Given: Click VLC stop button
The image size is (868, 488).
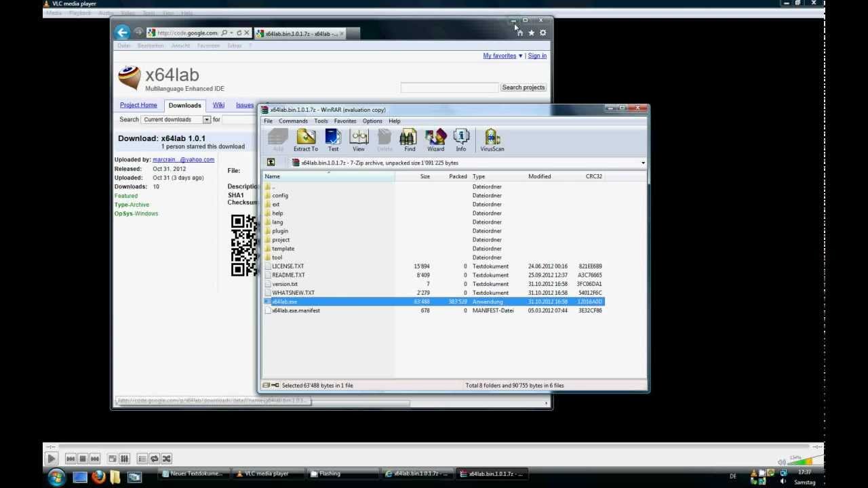Looking at the screenshot, I should [82, 459].
